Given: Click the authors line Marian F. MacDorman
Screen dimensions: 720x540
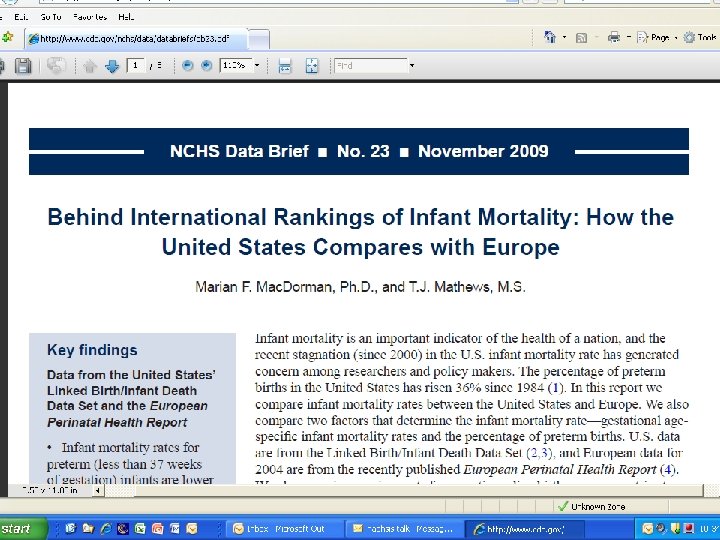Looking at the screenshot, I should [360, 287].
